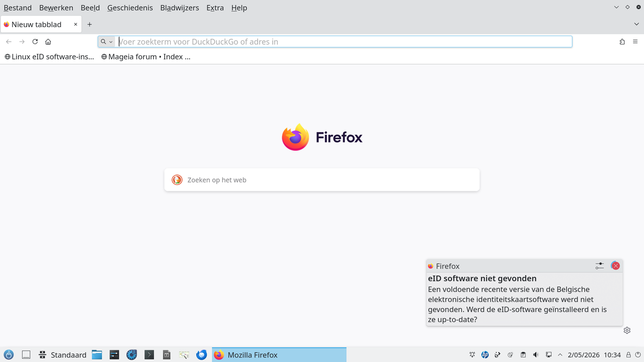This screenshot has width=644, height=362.
Task: Click the 2/05/2026 date in the clock
Action: coord(584,355)
